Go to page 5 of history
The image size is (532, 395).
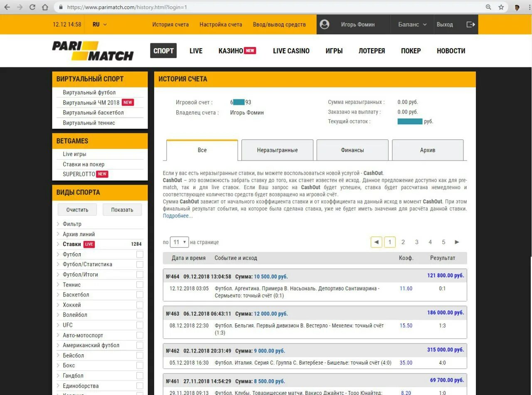click(x=443, y=242)
